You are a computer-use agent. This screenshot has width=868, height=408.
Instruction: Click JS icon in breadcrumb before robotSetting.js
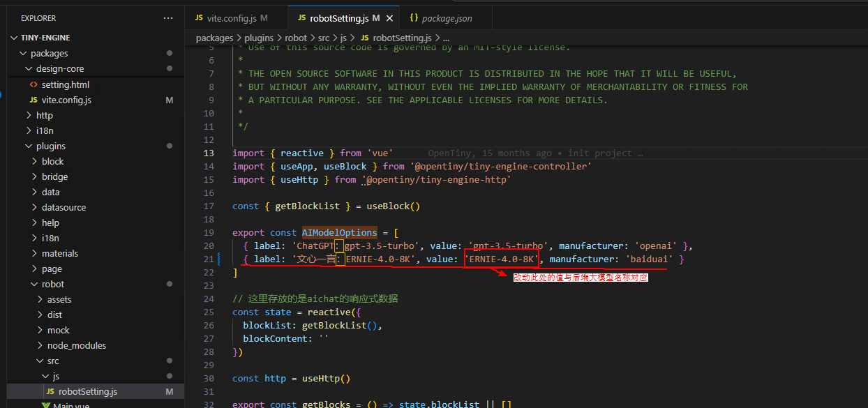365,38
